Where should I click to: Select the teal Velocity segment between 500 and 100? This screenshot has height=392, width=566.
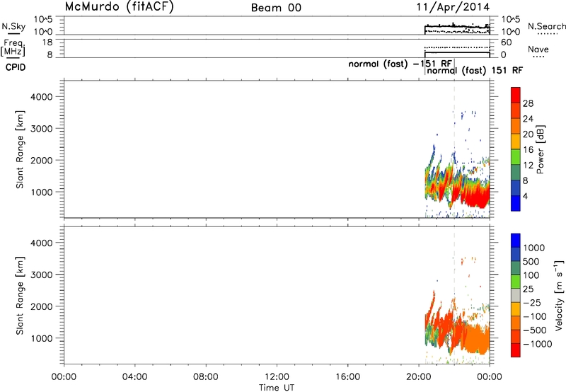(x=516, y=268)
